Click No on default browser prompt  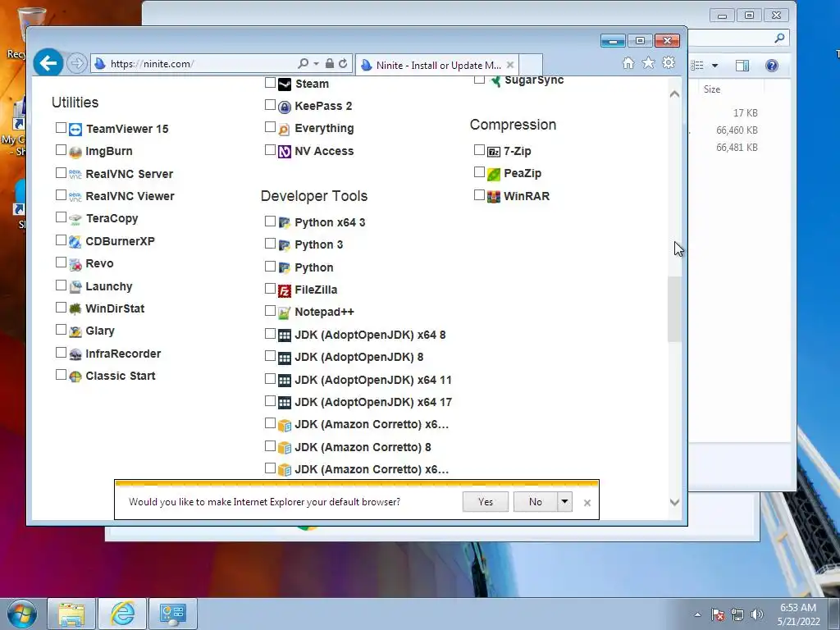point(535,502)
